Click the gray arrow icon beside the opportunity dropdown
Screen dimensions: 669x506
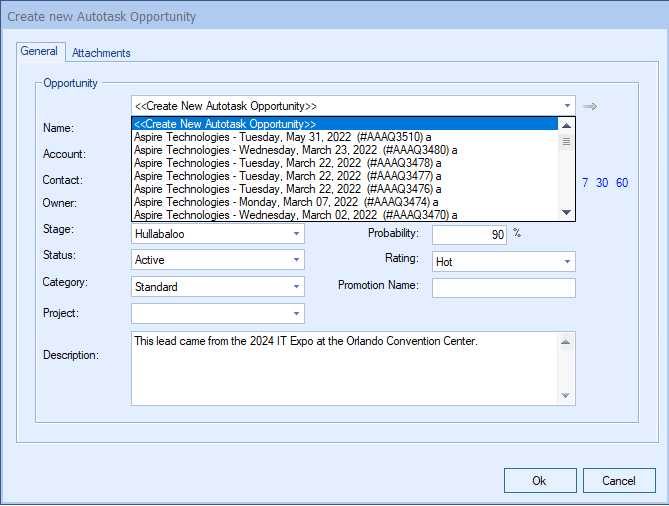click(x=590, y=106)
